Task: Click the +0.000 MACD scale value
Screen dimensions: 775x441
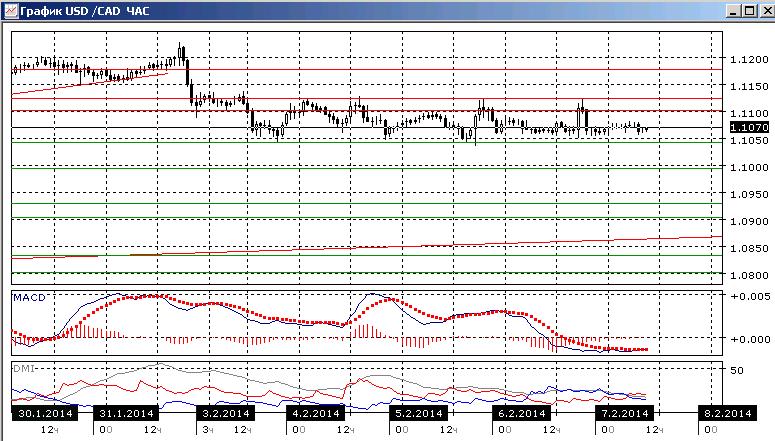Action: 750,339
